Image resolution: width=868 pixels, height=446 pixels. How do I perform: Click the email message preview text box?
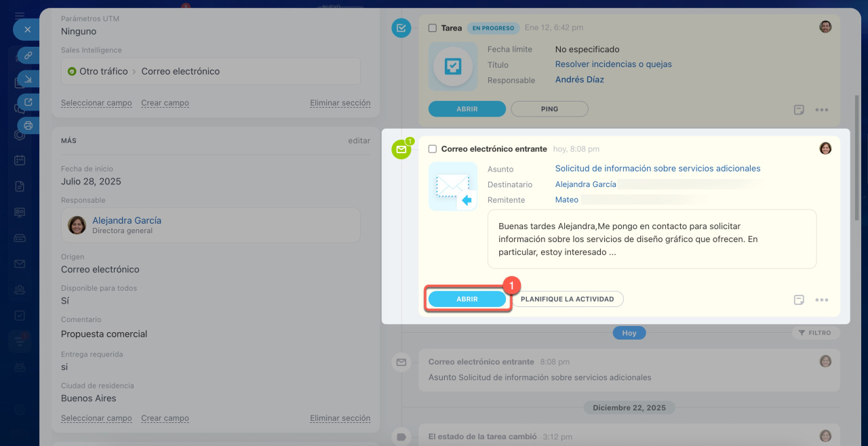(x=652, y=239)
